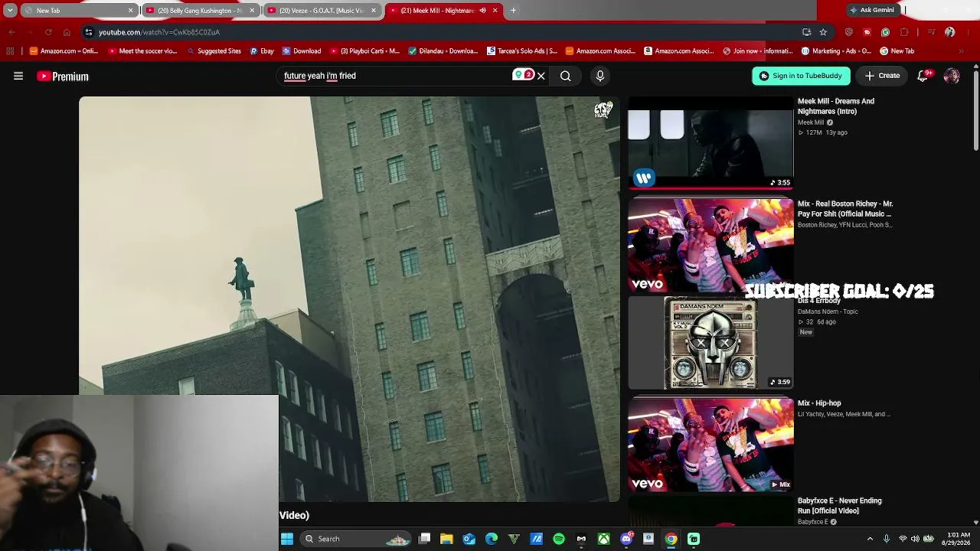
Task: Open YouTube notifications bell
Action: point(923,76)
